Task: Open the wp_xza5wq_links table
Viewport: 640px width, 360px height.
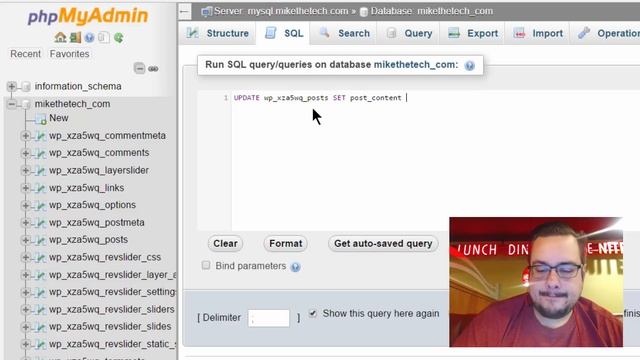Action: pyautogui.click(x=87, y=188)
